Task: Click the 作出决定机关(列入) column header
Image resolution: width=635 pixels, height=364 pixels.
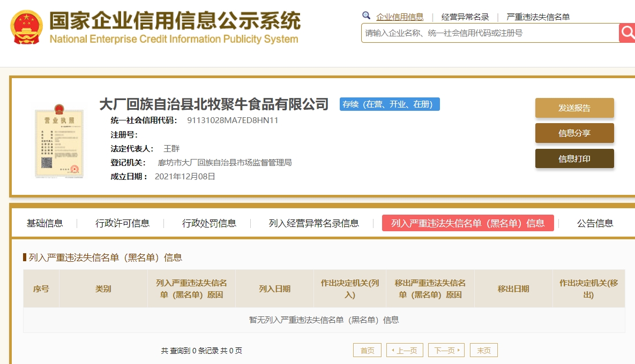Action: pyautogui.click(x=350, y=289)
